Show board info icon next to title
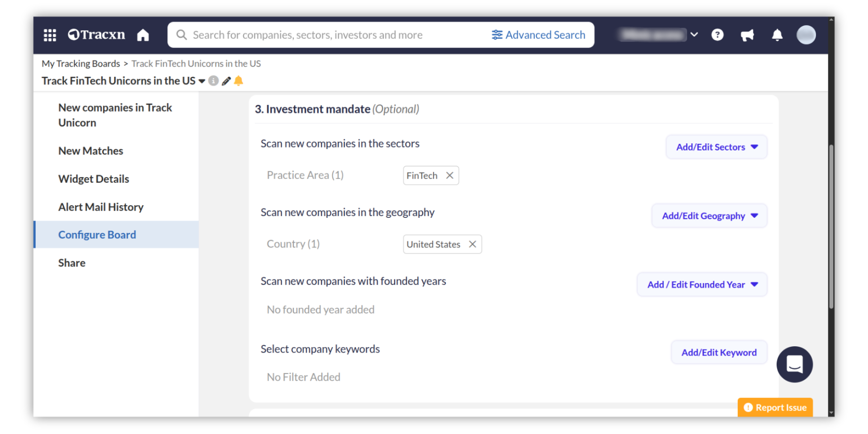The height and width of the screenshot is (434, 868). [213, 81]
